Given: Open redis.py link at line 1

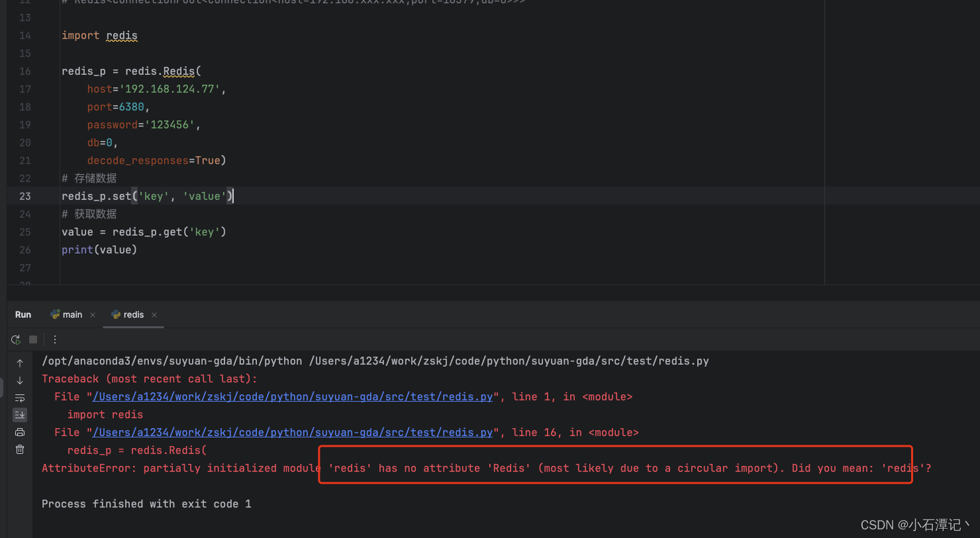Looking at the screenshot, I should (x=293, y=396).
